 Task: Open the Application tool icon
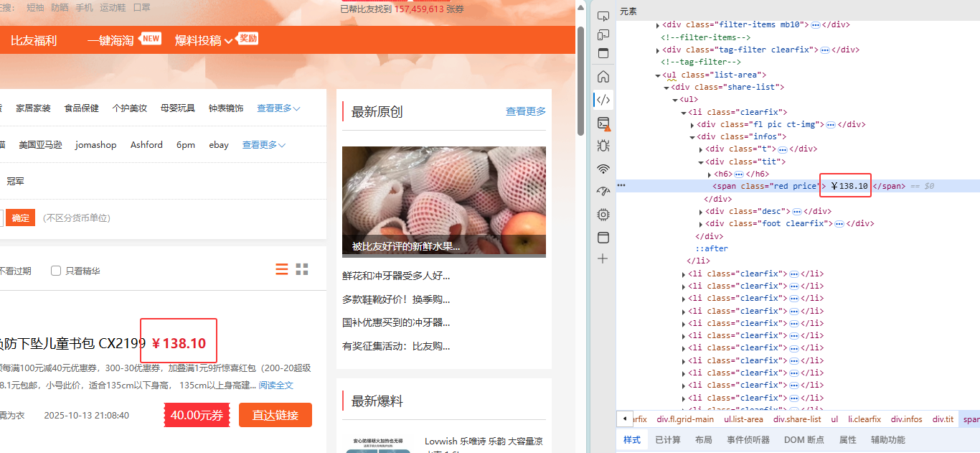click(x=603, y=238)
